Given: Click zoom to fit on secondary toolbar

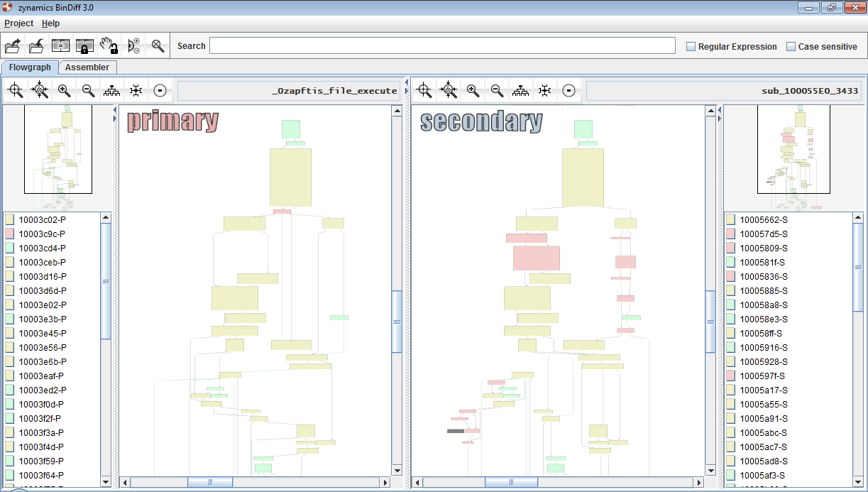Looking at the screenshot, I should (x=424, y=90).
